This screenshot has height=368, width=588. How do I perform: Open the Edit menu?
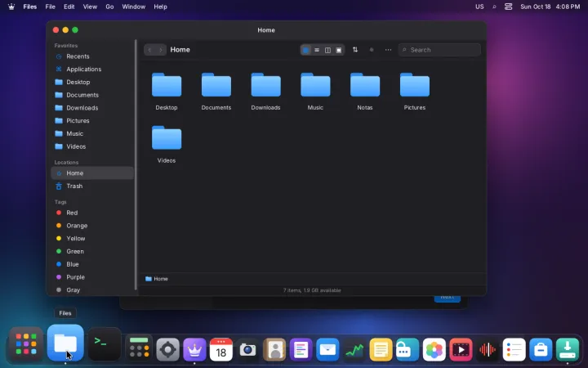(x=69, y=7)
